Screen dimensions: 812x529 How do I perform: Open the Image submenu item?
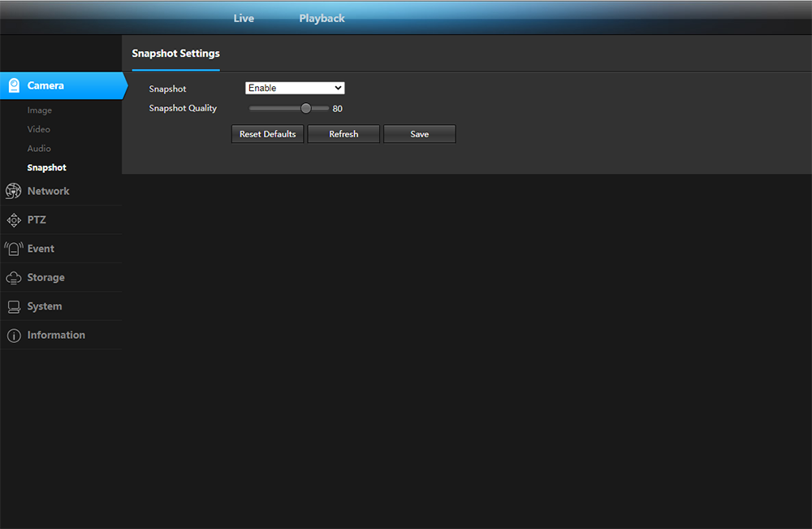click(39, 111)
